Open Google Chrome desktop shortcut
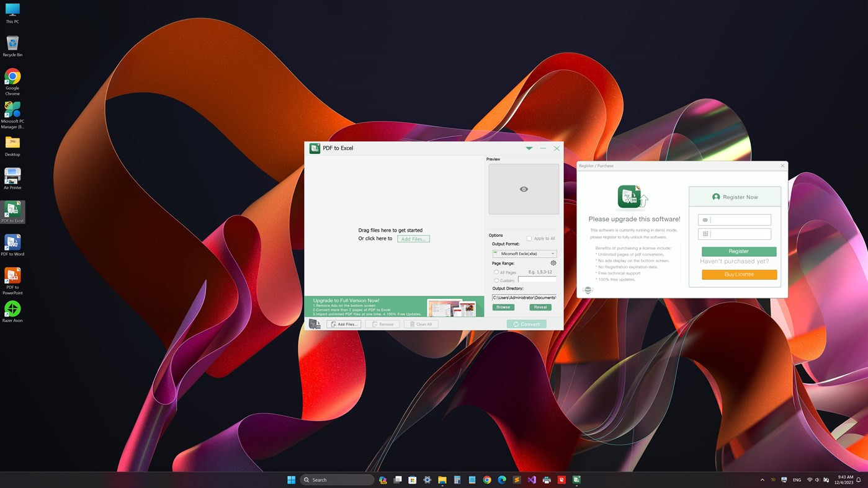The height and width of the screenshot is (488, 868). coord(12,82)
